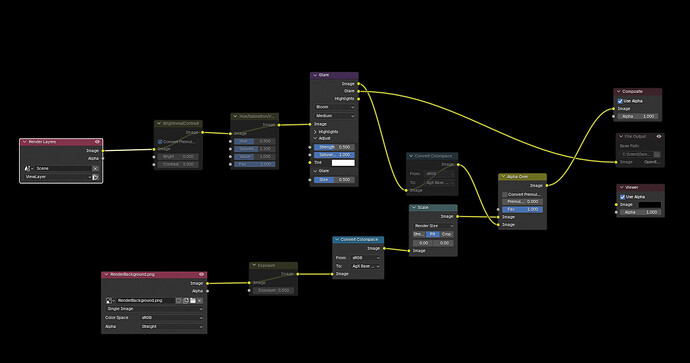Open the Render Size dropdown in Scale node

[433, 226]
